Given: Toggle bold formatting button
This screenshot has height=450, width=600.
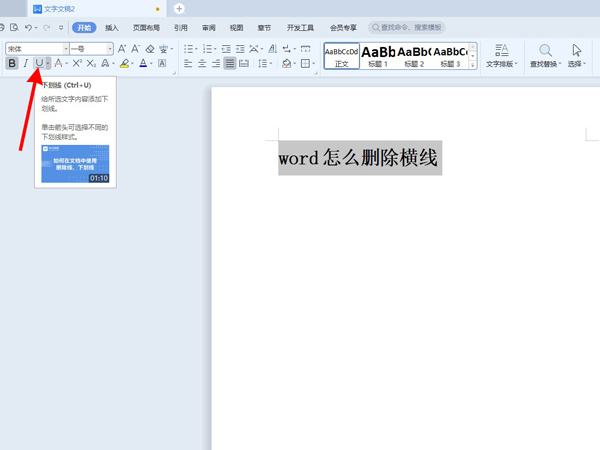Looking at the screenshot, I should point(12,64).
